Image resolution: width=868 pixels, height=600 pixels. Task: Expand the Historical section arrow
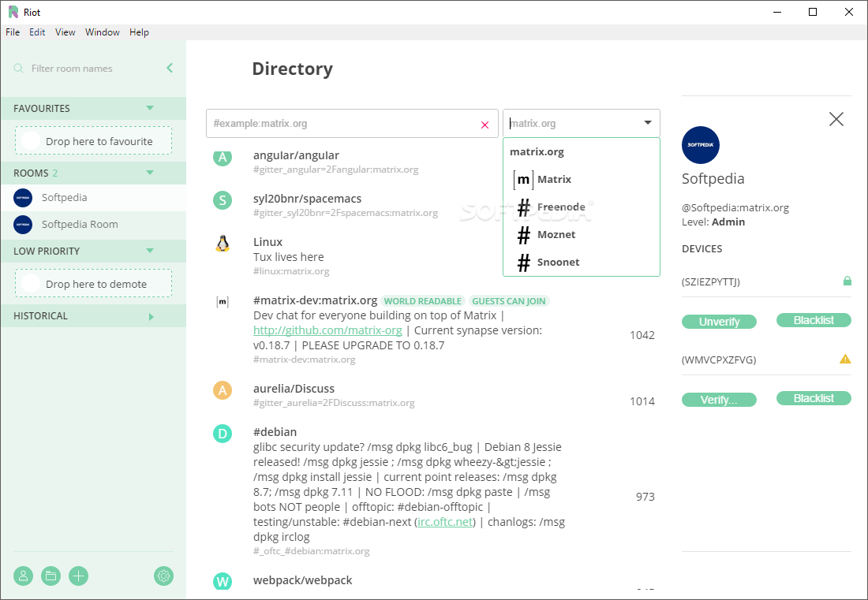152,316
